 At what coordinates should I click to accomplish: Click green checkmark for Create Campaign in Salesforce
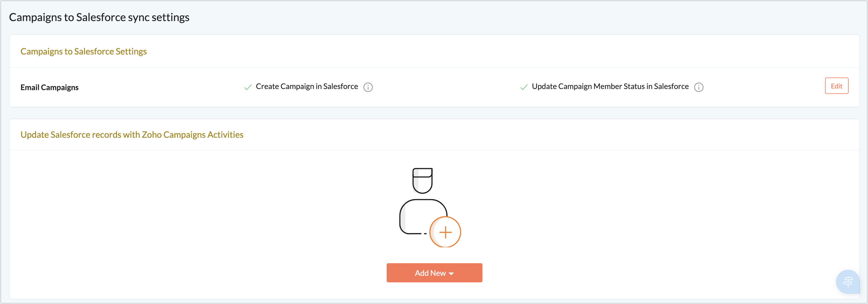click(x=248, y=87)
